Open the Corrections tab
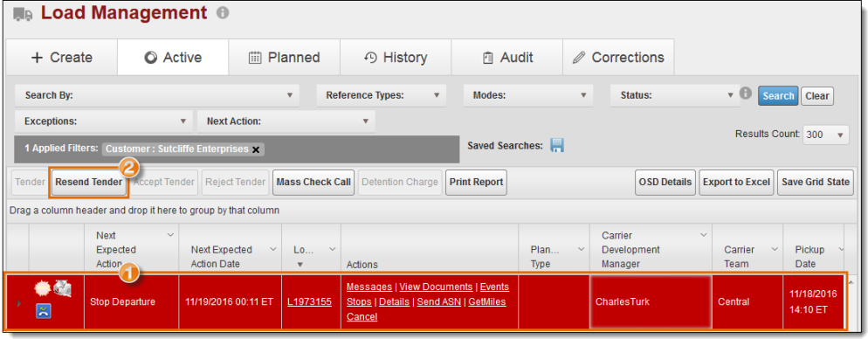This screenshot has width=868, height=339. pyautogui.click(x=618, y=58)
